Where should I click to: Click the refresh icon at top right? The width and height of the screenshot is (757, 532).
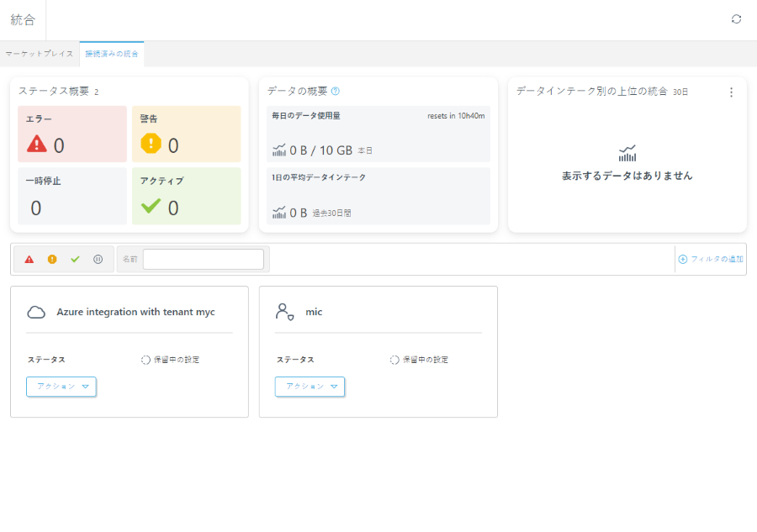[x=736, y=18]
